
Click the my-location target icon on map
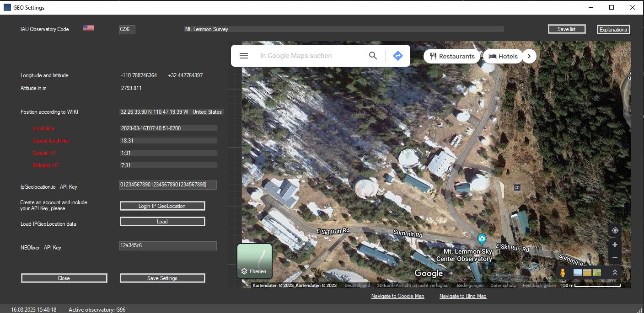pyautogui.click(x=615, y=231)
